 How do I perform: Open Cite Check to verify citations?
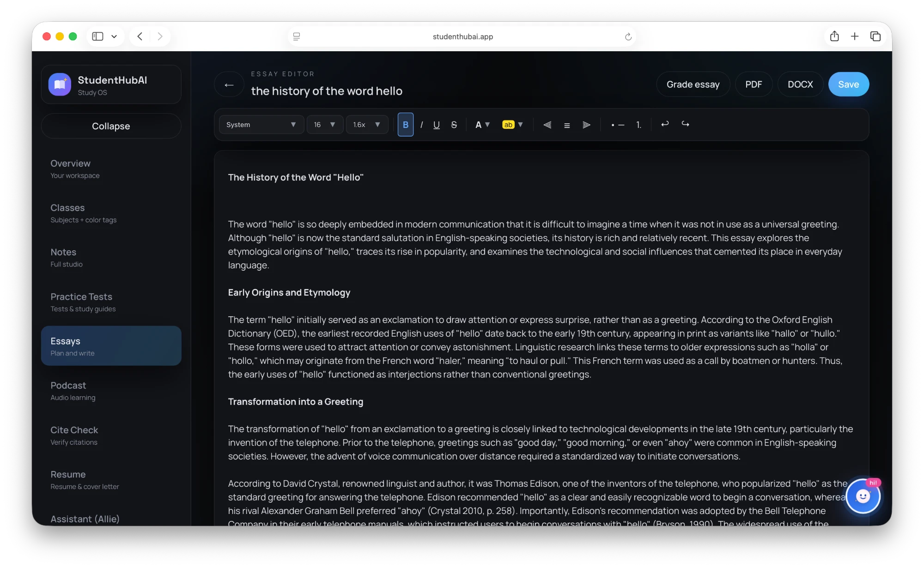(x=111, y=435)
